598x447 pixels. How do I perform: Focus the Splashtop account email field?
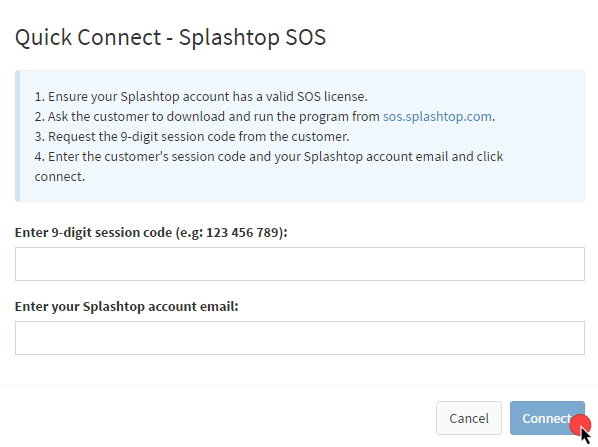point(300,338)
